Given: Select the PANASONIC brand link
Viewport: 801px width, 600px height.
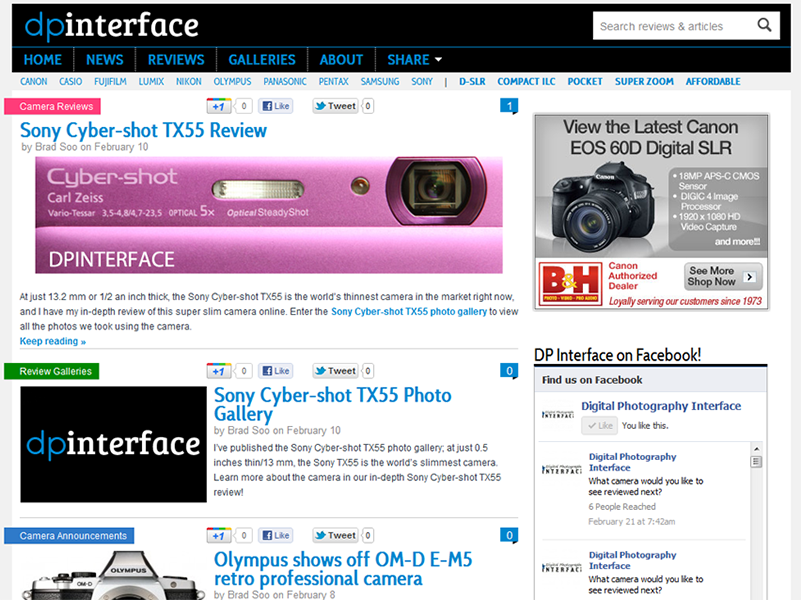Looking at the screenshot, I should [x=285, y=82].
